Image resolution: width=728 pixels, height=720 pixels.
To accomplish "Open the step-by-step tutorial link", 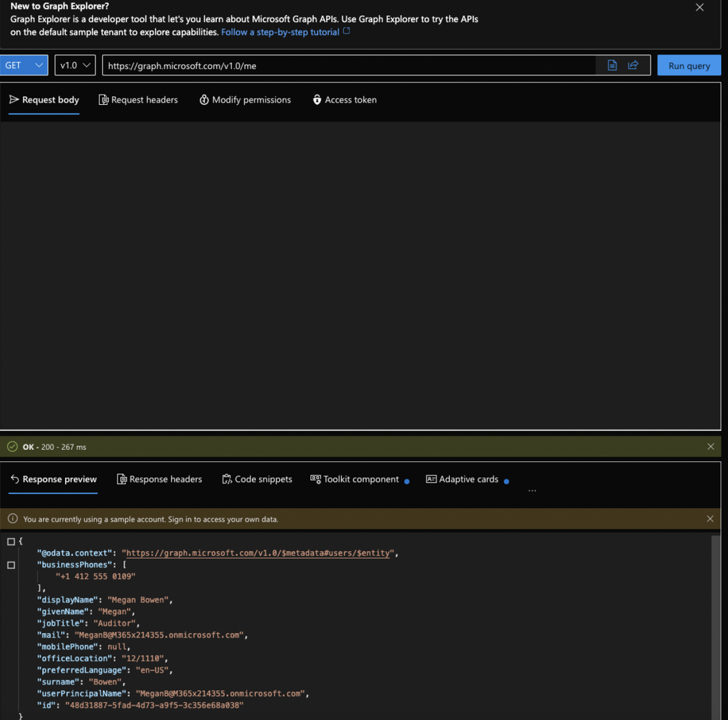I will pos(285,32).
